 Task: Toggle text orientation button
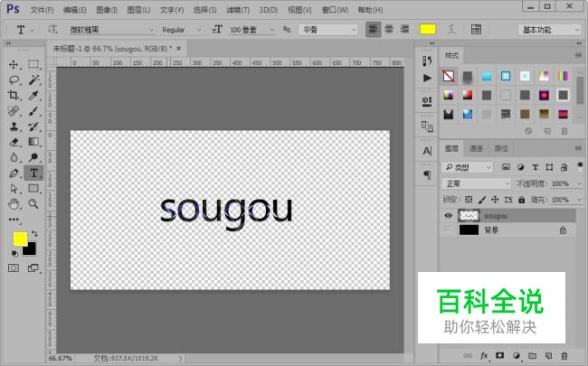[52, 29]
